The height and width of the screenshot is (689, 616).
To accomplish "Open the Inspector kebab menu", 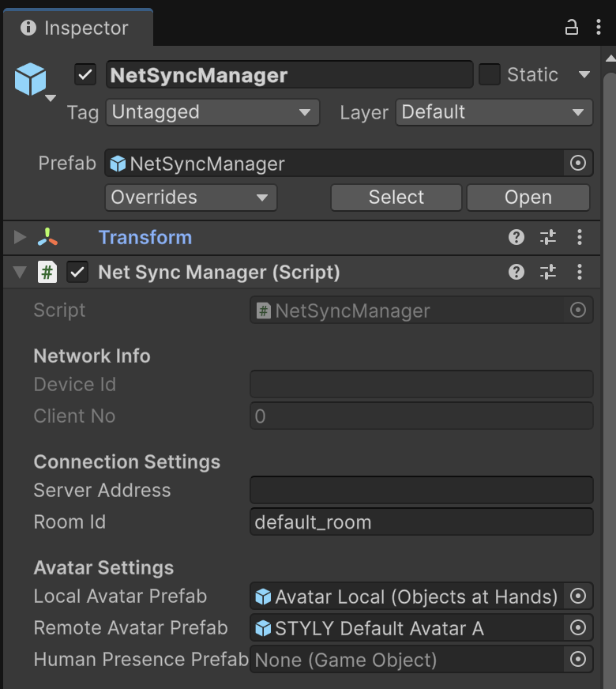I will point(599,27).
